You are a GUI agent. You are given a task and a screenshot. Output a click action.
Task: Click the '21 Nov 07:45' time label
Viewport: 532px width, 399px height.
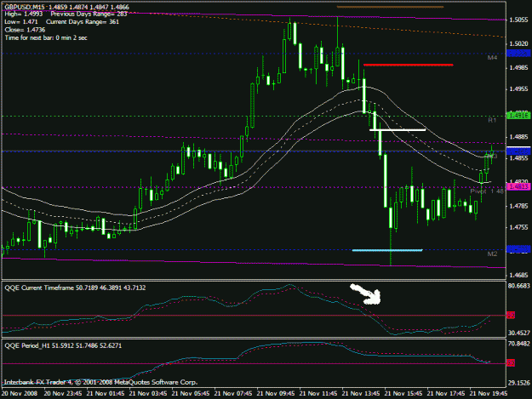pos(233,394)
